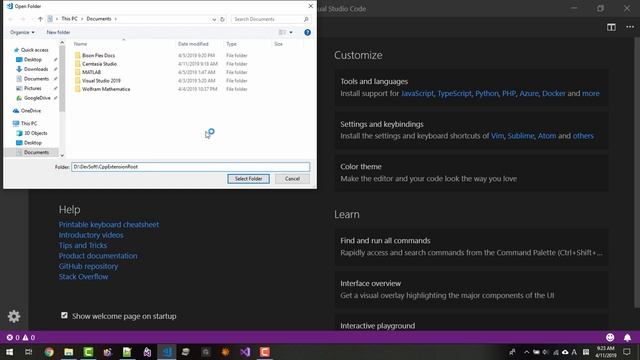640x360 pixels.
Task: Click the feedback smiley in status bar
Action: (x=610, y=337)
